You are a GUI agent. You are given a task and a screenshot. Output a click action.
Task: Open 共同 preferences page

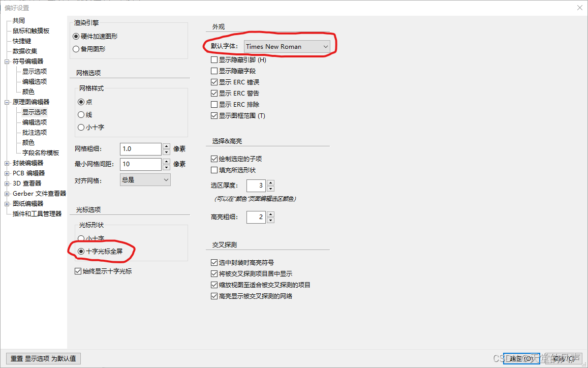tap(19, 21)
